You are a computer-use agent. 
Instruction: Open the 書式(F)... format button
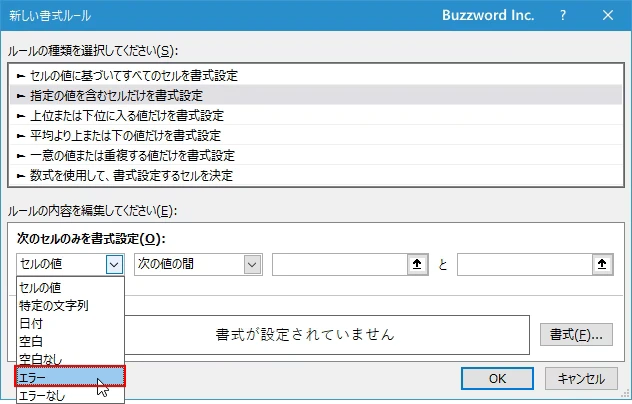[x=576, y=334]
